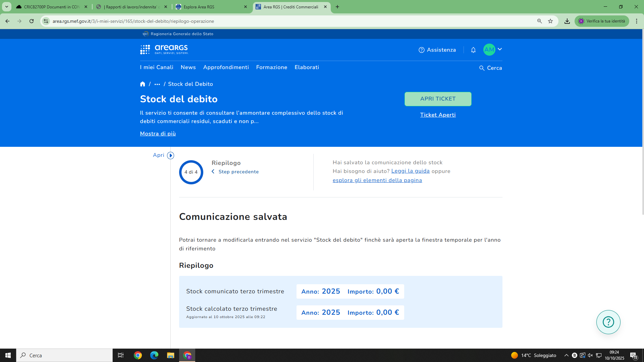644x362 pixels.
Task: Expand description with Mostra di più
Action: pos(158,134)
